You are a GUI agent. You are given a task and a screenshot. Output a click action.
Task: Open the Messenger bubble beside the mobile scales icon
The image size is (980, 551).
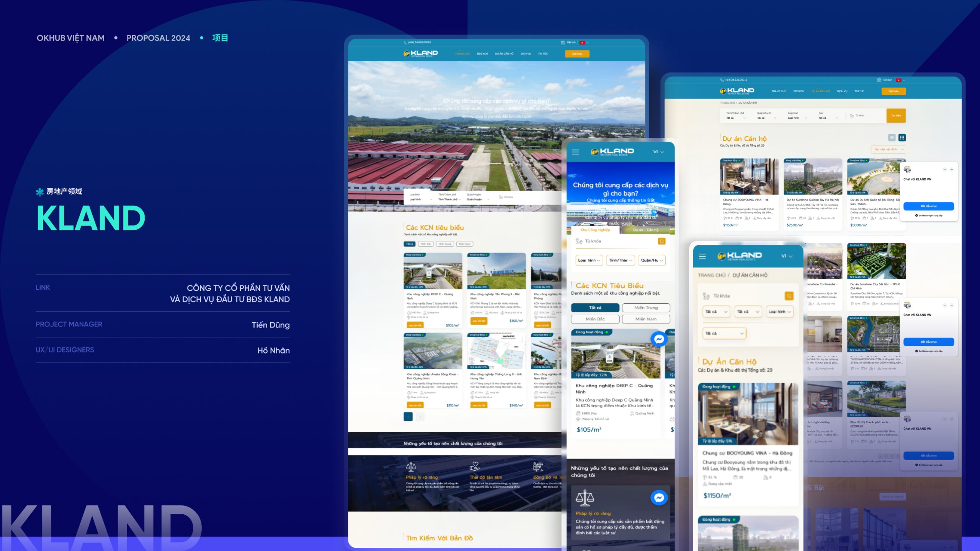pos(659,497)
